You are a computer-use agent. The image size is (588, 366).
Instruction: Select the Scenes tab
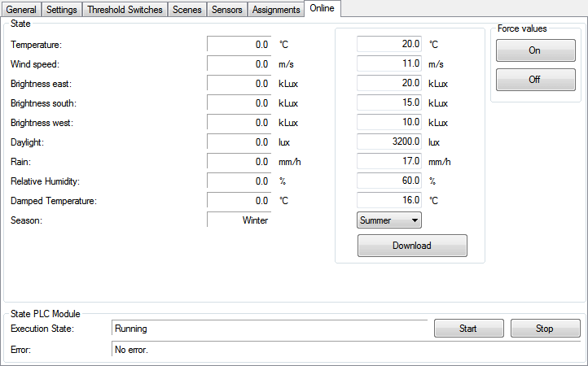point(186,10)
